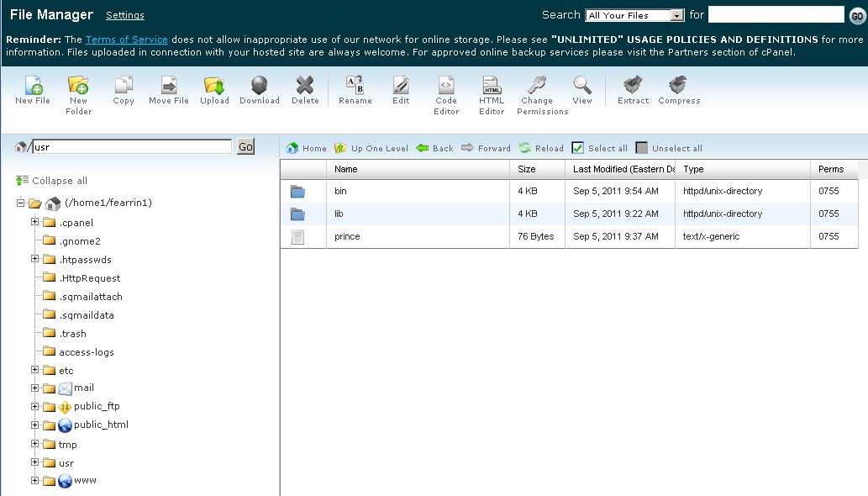Image resolution: width=868 pixels, height=496 pixels.
Task: Click the Extract archive icon
Action: pos(633,86)
